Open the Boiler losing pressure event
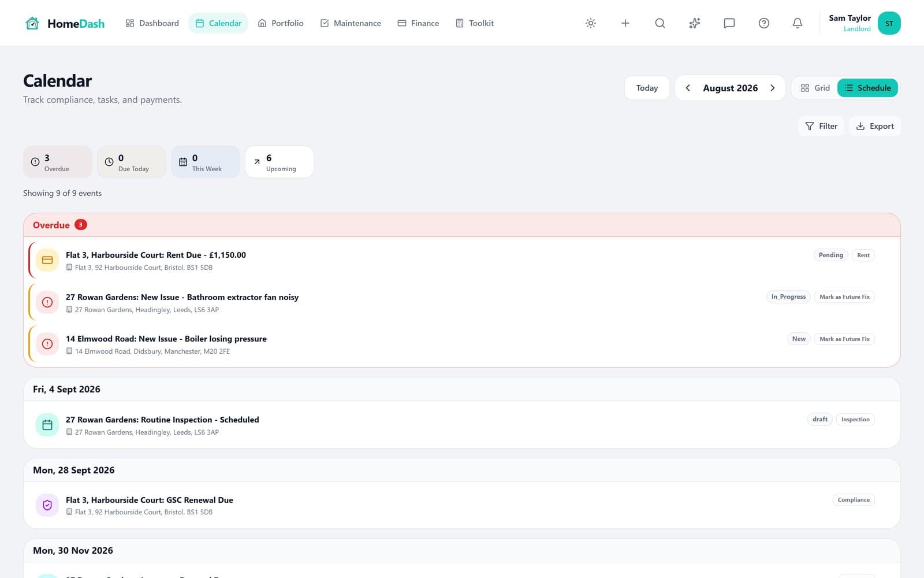This screenshot has width=924, height=578. [x=462, y=344]
